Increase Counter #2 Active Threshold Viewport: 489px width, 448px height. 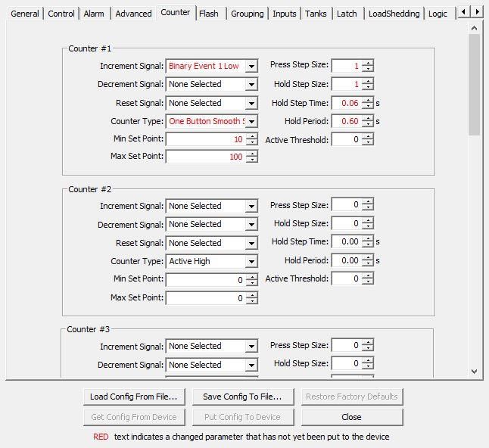pos(368,275)
